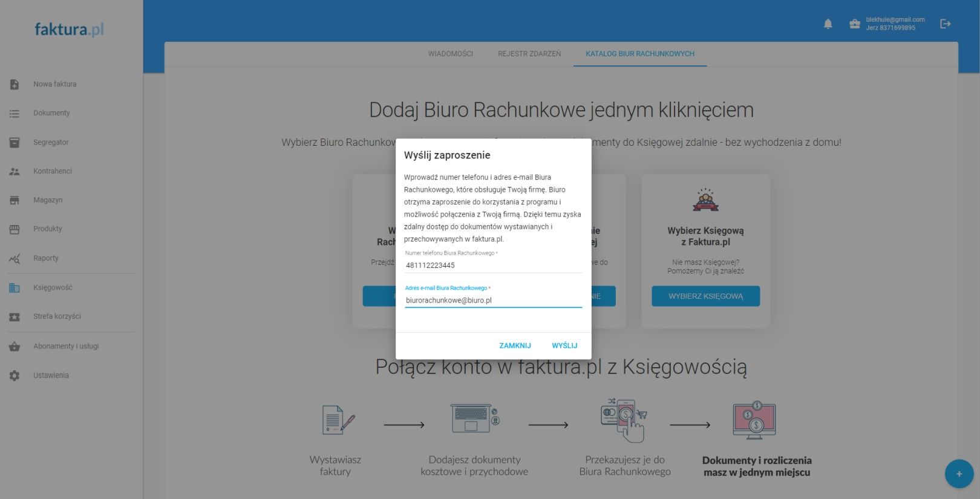This screenshot has height=499, width=980.
Task: Click the Wybierz Księgową z Faktura.pl card title
Action: 705,236
